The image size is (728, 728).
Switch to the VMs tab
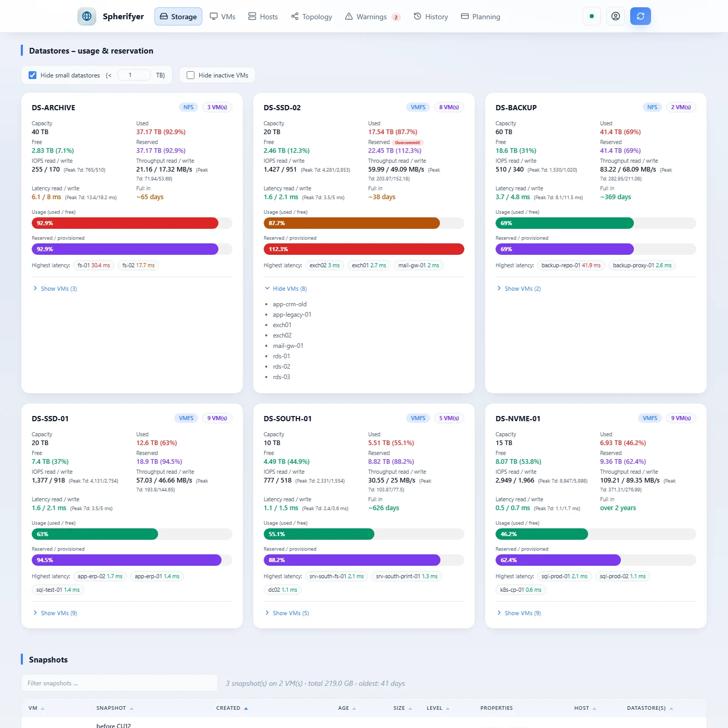(x=223, y=17)
